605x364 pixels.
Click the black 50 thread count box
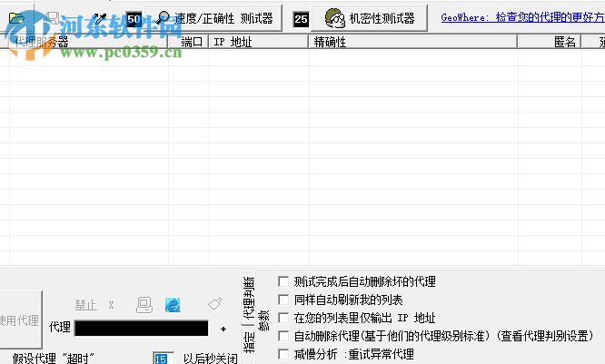(x=134, y=19)
